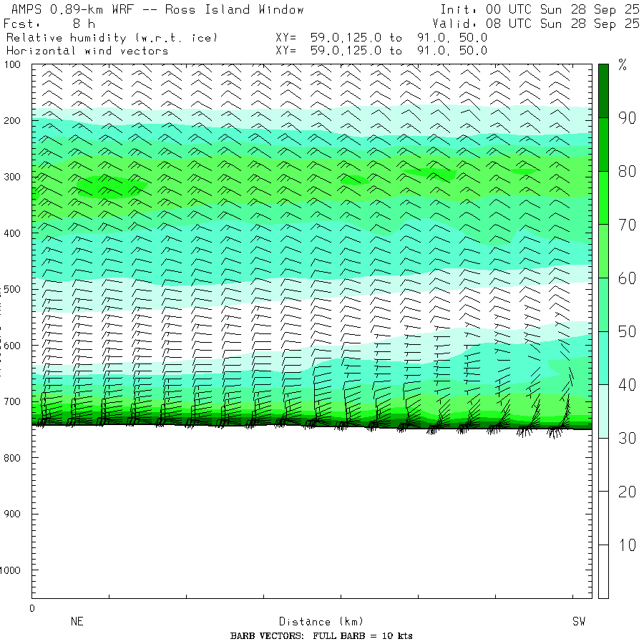
Task: Click the NE direction label
Action: (x=77, y=621)
